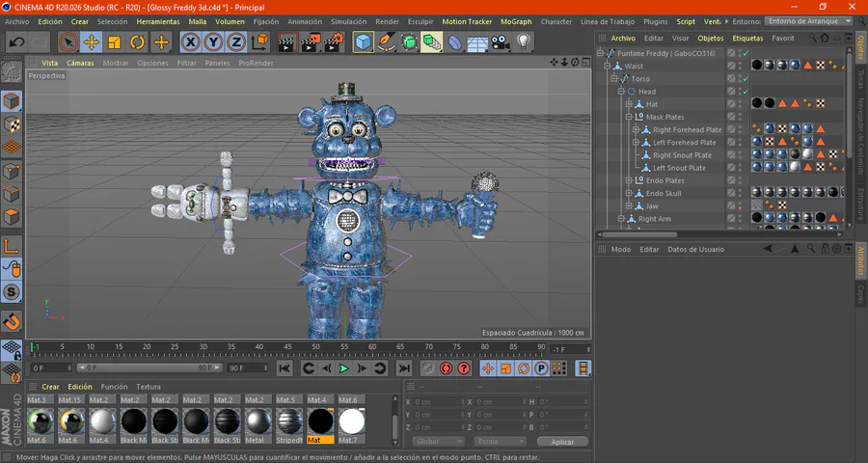Toggle the green check on Torso
Screen dimensions: 868x463
(745, 79)
